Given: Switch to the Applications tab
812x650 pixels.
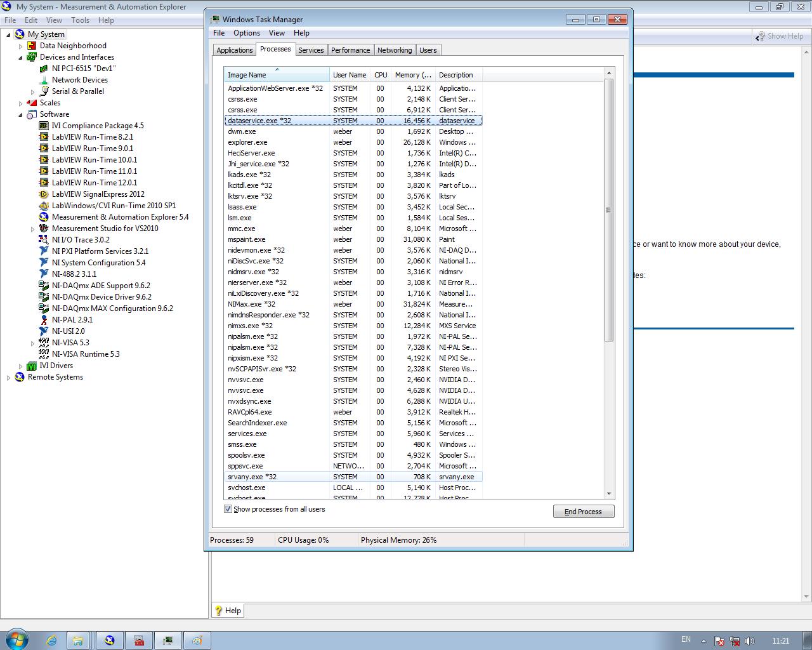Looking at the screenshot, I should pyautogui.click(x=235, y=50).
